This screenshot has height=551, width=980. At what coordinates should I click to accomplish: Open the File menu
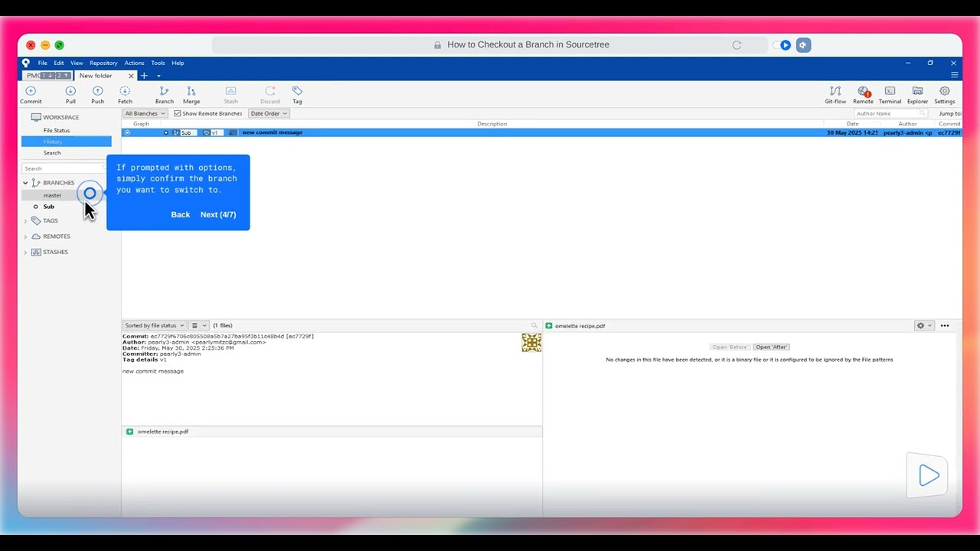43,63
